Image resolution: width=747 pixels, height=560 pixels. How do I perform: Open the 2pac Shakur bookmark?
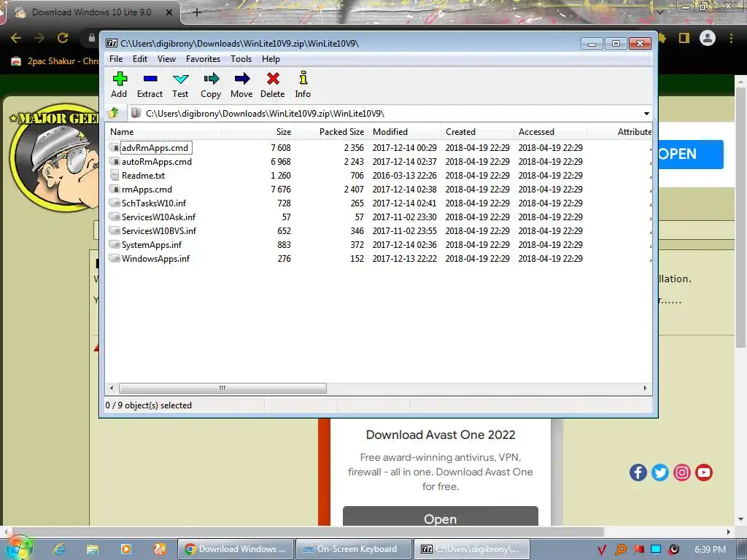(x=55, y=61)
